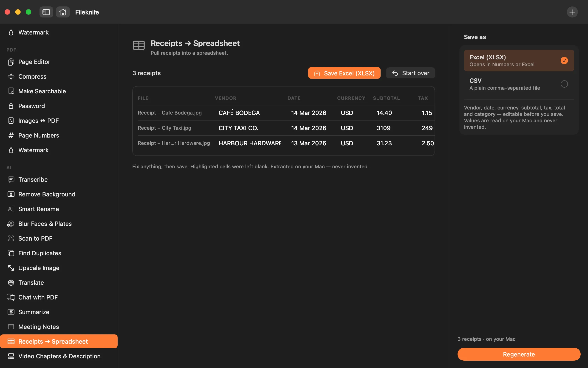The width and height of the screenshot is (588, 368).
Task: Open the Find Duplicates sidebar entry label
Action: [x=40, y=253]
